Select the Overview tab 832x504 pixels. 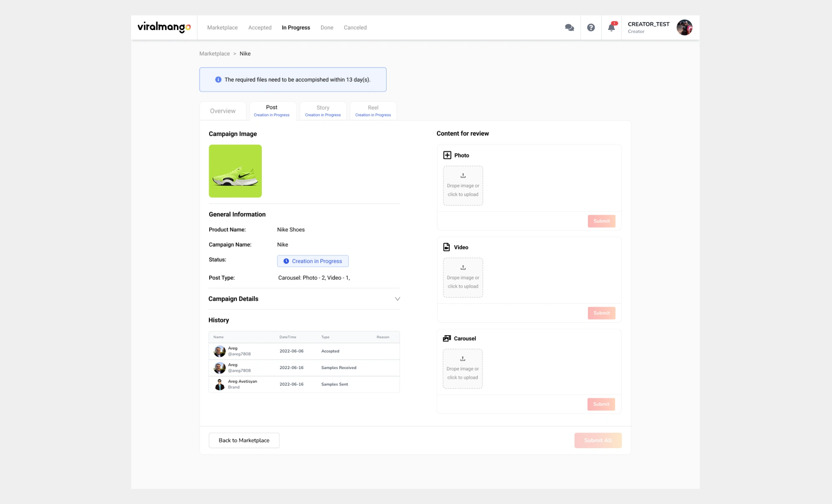pyautogui.click(x=223, y=110)
